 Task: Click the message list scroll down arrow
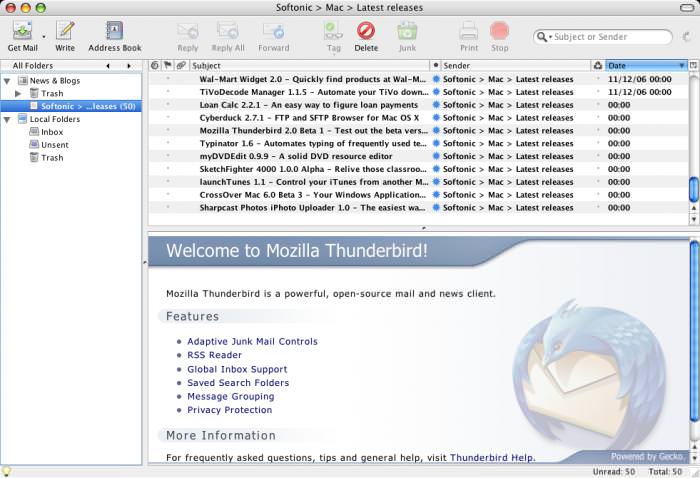[694, 219]
